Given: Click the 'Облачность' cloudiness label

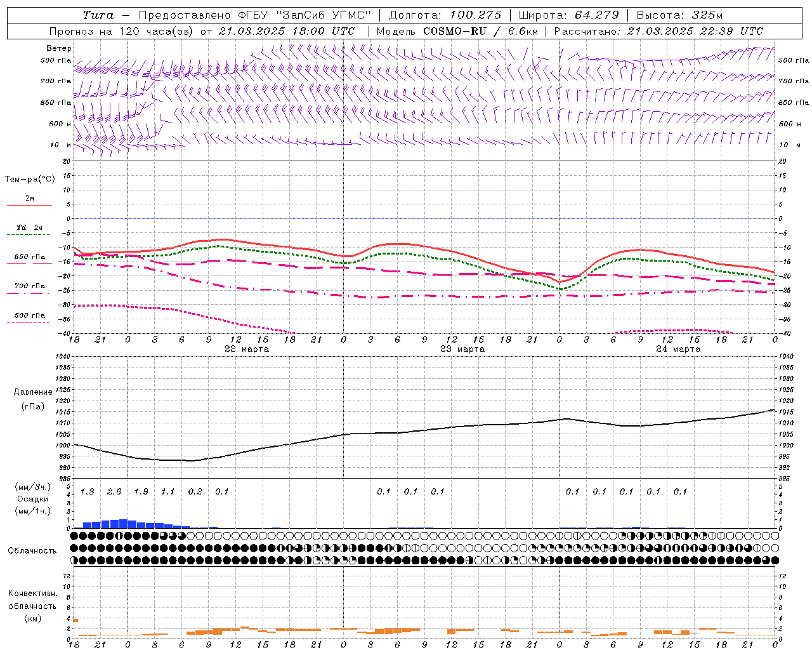Looking at the screenshot, I should (32, 550).
